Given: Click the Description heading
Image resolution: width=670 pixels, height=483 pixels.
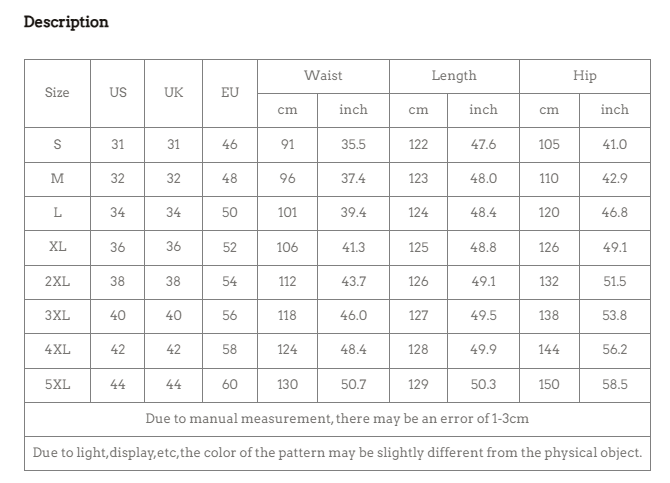Looking at the screenshot, I should click(66, 22).
